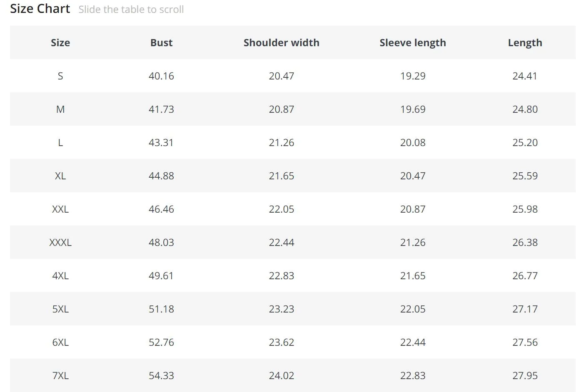Click length value 27.17 for 5XL
This screenshot has width=576, height=392.
click(525, 309)
